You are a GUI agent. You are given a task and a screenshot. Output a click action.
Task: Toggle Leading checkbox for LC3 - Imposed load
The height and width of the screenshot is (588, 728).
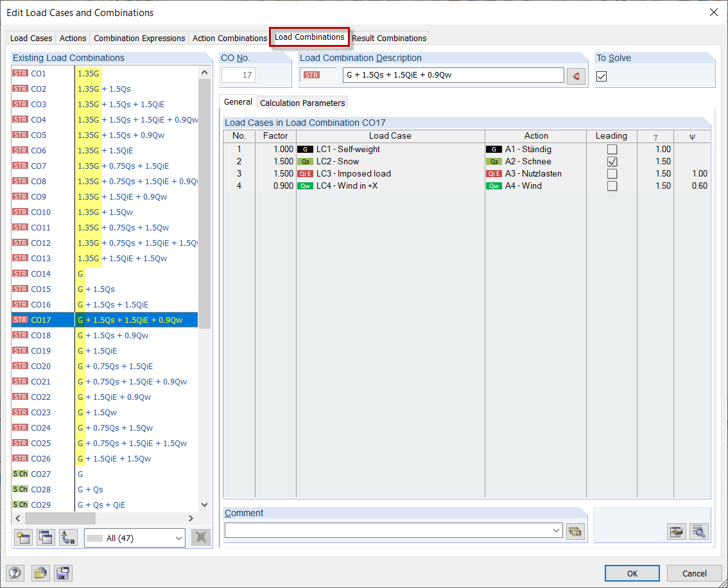tap(612, 173)
